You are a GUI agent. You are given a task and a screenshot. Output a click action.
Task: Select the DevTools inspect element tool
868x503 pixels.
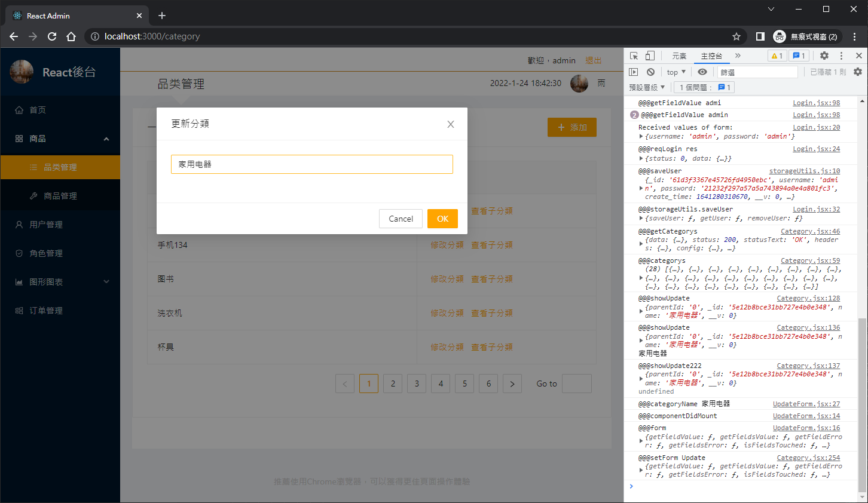pos(634,56)
